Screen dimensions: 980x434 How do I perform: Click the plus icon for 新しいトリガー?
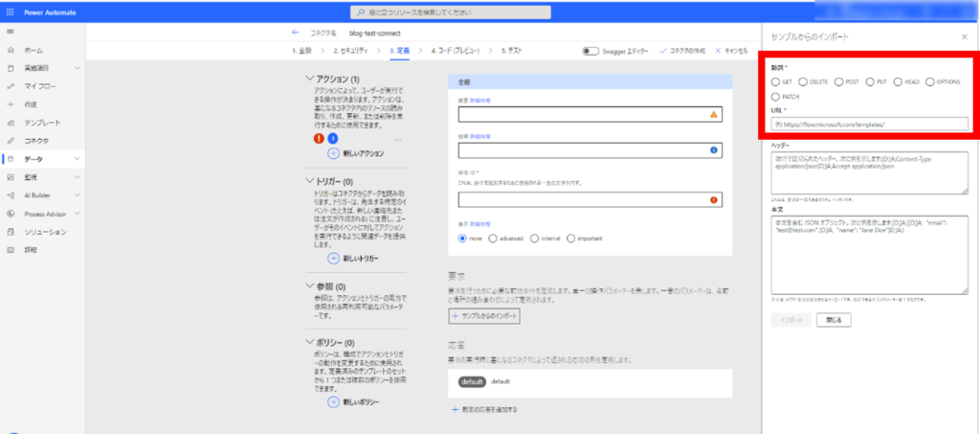tap(333, 259)
